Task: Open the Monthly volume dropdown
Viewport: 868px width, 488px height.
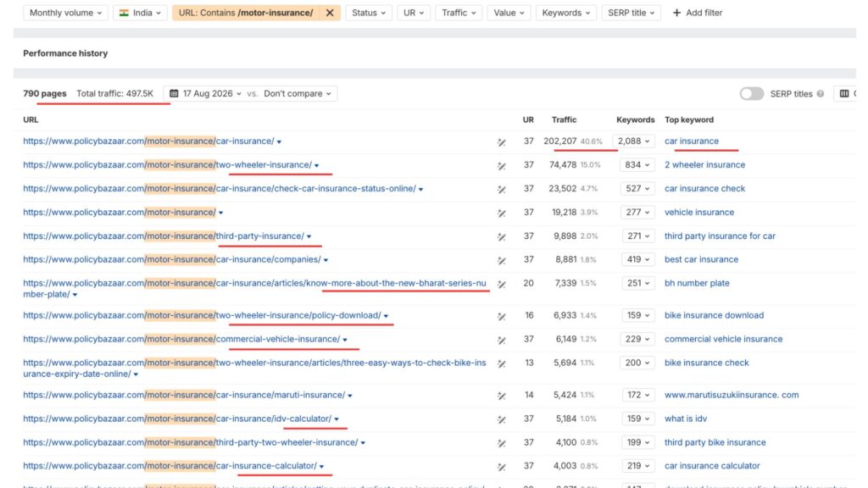Action: pos(65,13)
